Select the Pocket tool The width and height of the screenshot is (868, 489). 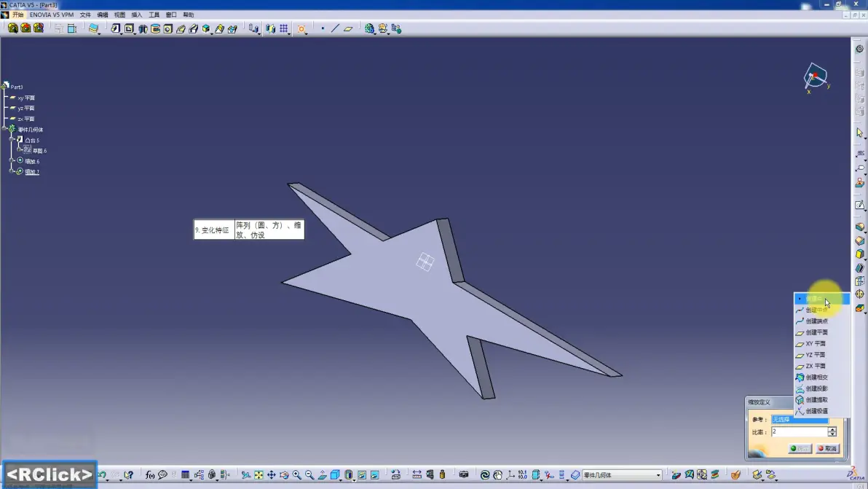[129, 28]
